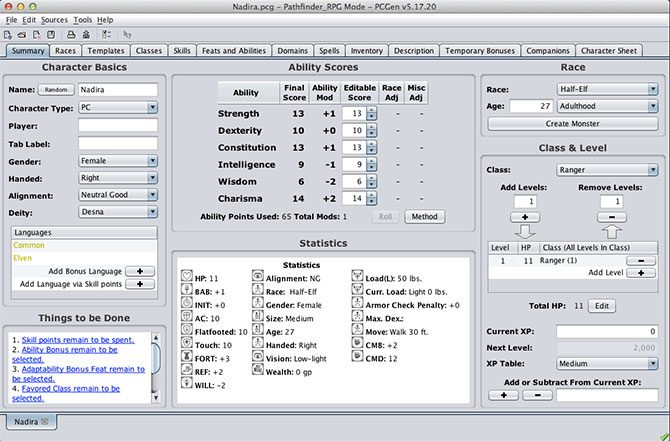The height and width of the screenshot is (441, 670).
Task: Close the Nadira character tab
Action: (x=44, y=422)
